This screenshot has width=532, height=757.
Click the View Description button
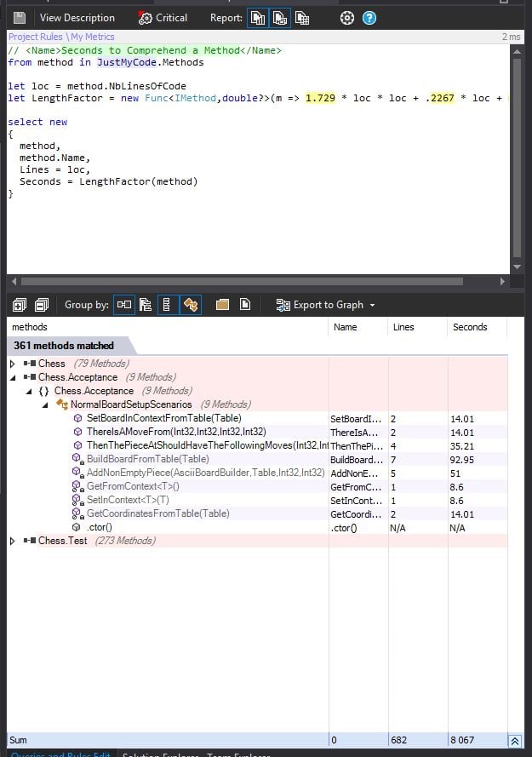click(77, 18)
